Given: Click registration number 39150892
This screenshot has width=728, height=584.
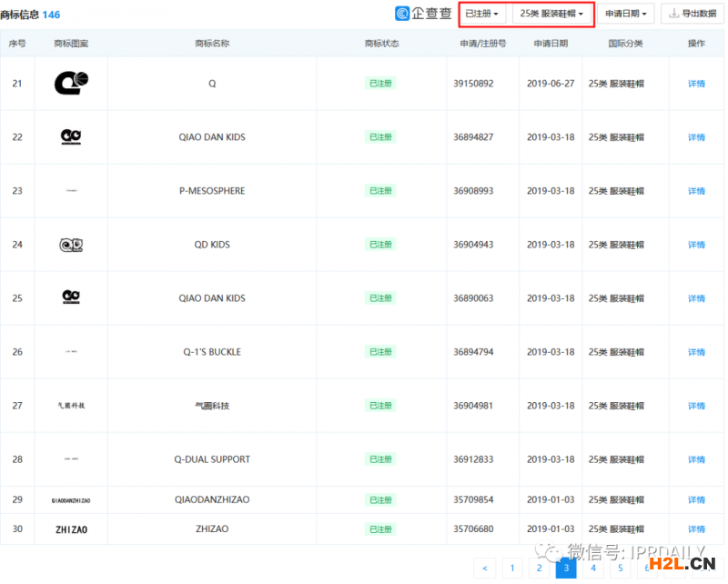Looking at the screenshot, I should tap(473, 84).
